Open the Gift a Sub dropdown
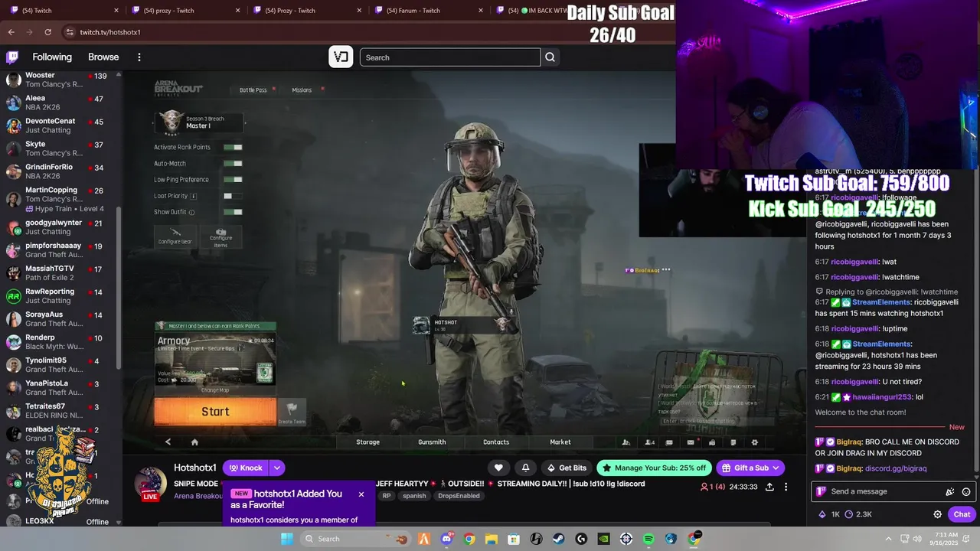Image resolution: width=980 pixels, height=551 pixels. coord(776,468)
